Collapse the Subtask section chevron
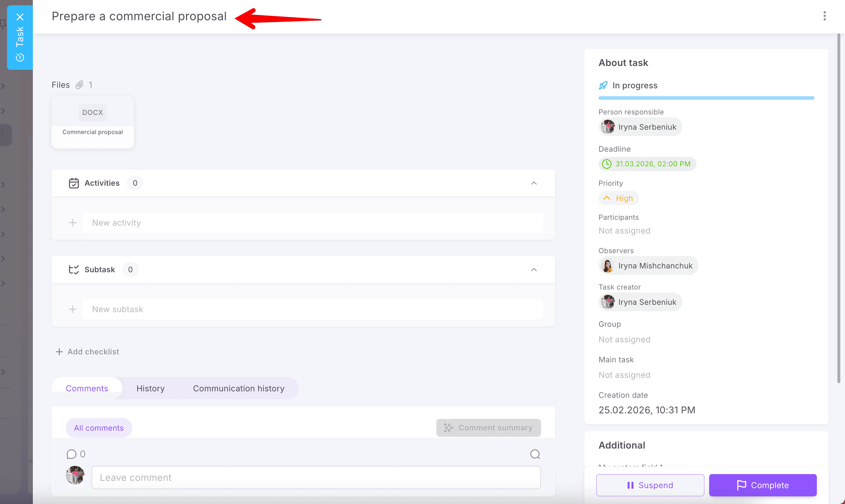 [x=534, y=270]
